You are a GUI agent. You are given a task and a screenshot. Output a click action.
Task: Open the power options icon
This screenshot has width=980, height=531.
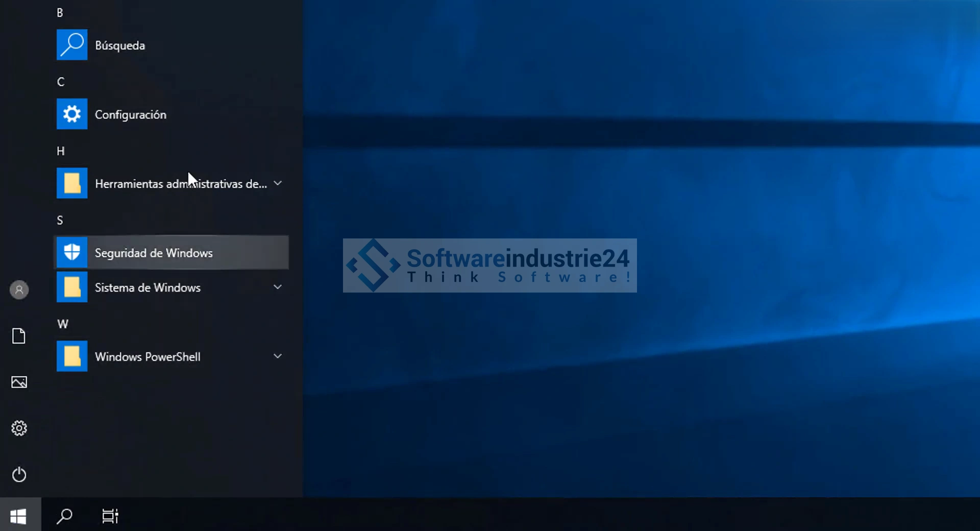tap(19, 474)
